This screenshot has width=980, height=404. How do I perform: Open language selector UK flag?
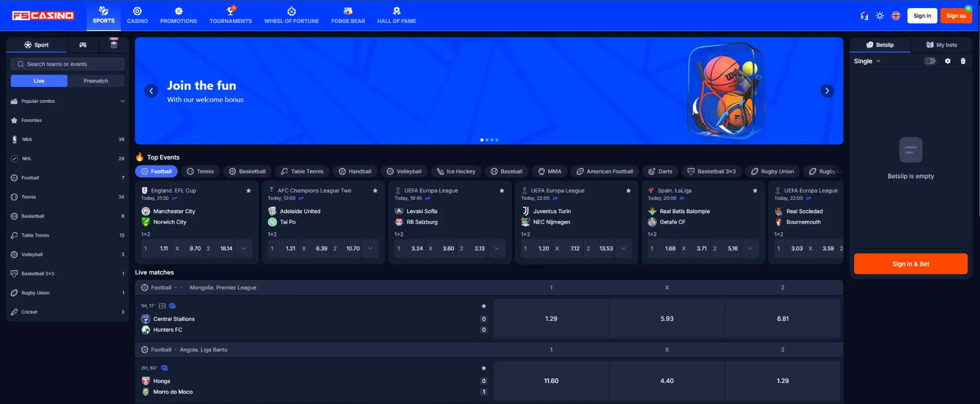pyautogui.click(x=896, y=16)
